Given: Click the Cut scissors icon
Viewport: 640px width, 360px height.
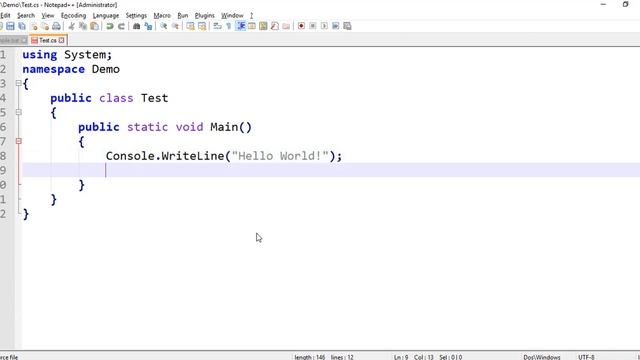Looking at the screenshot, I should [71, 26].
